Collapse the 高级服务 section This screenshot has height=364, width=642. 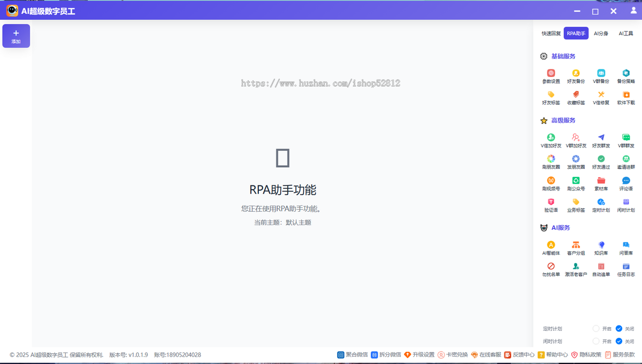562,120
